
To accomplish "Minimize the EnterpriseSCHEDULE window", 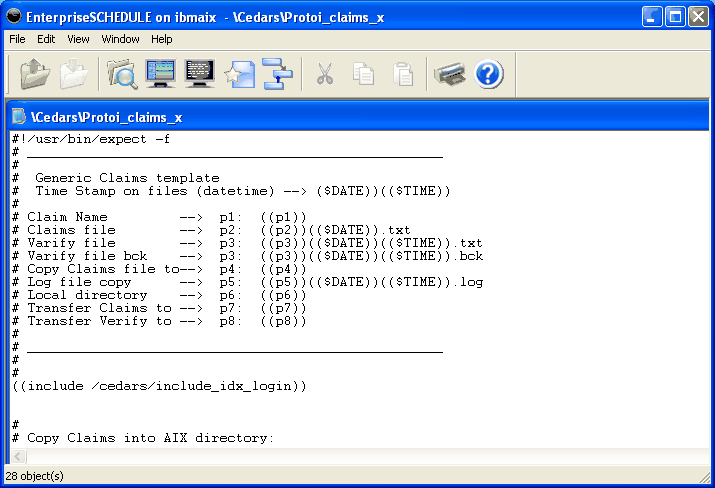I will click(x=652, y=17).
